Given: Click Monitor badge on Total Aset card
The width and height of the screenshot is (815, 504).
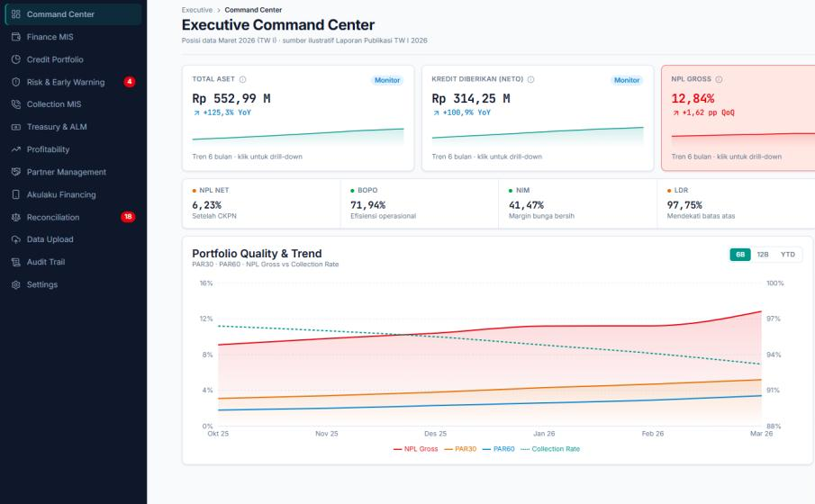Looking at the screenshot, I should click(x=387, y=80).
